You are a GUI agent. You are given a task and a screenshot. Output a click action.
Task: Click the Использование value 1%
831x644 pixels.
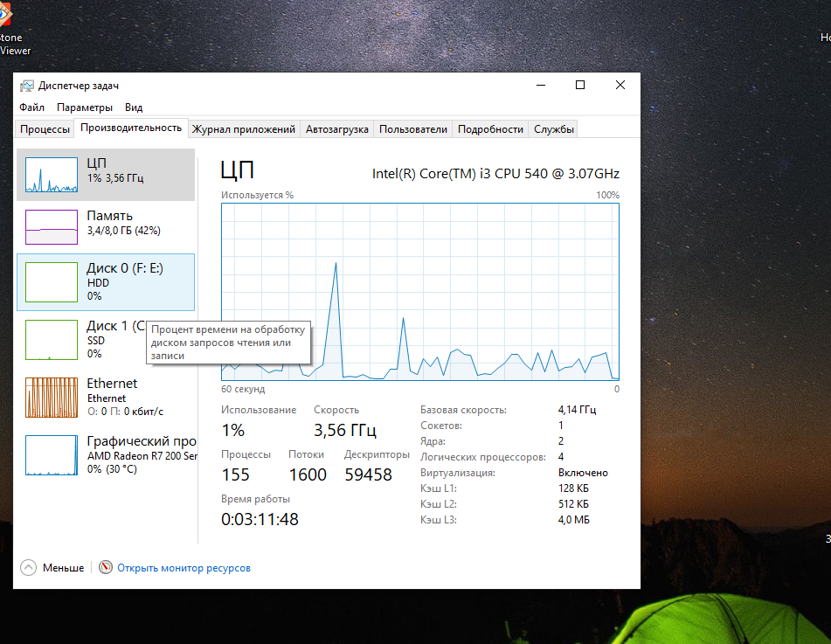232,430
